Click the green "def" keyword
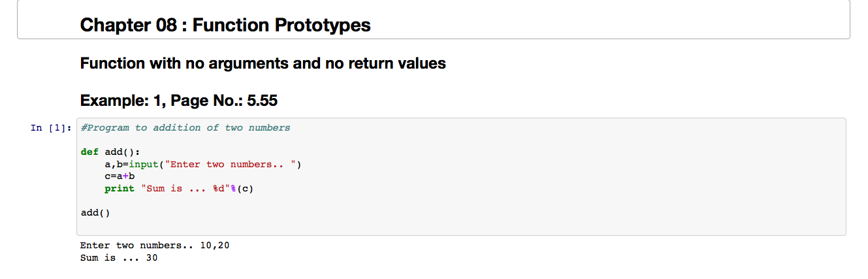This screenshot has height=279, width=868. coord(89,152)
